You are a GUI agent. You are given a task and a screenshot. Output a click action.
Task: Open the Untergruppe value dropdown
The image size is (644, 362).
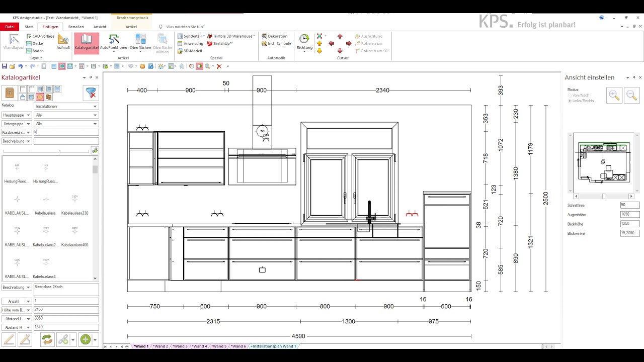[66, 124]
